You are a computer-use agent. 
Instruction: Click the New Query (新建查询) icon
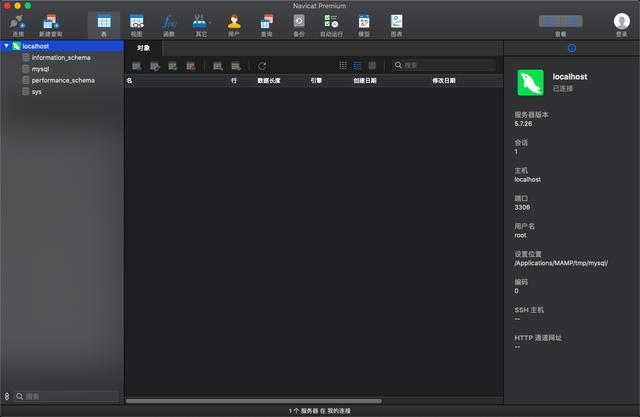[x=51, y=25]
